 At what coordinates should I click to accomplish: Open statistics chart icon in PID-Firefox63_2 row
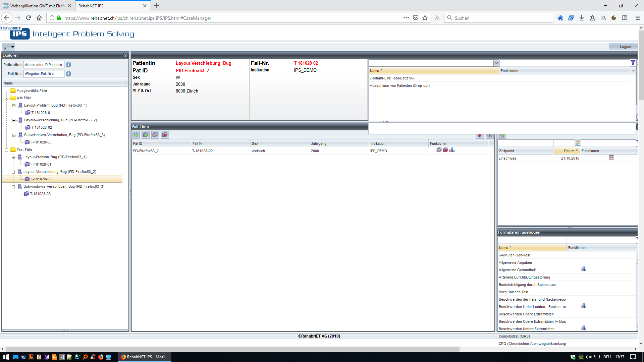point(452,150)
